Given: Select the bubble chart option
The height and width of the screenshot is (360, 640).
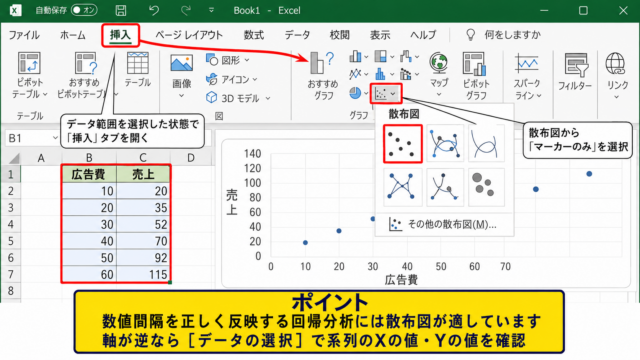Looking at the screenshot, I should tap(486, 187).
